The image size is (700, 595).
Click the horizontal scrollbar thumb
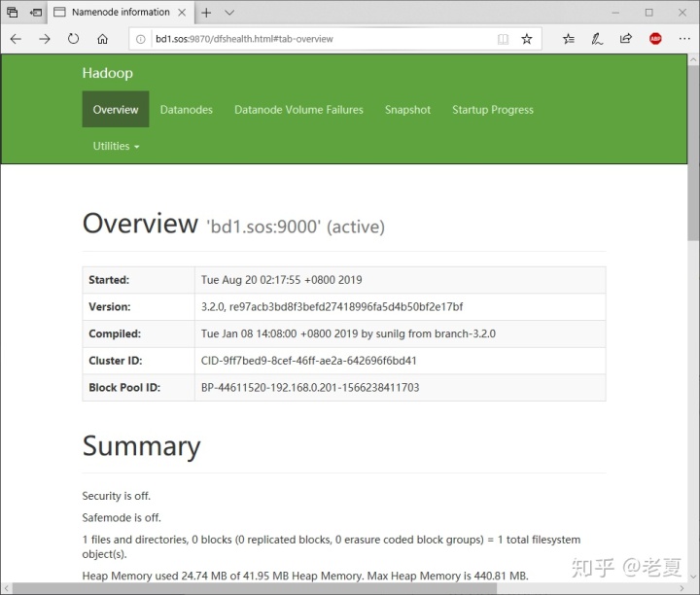(x=255, y=588)
